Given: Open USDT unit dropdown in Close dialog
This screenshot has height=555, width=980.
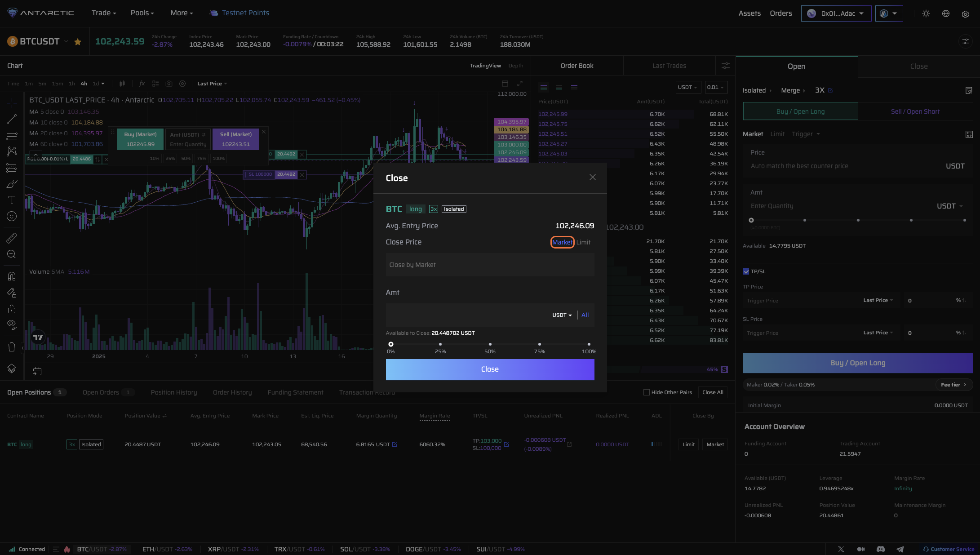Looking at the screenshot, I should coord(562,315).
